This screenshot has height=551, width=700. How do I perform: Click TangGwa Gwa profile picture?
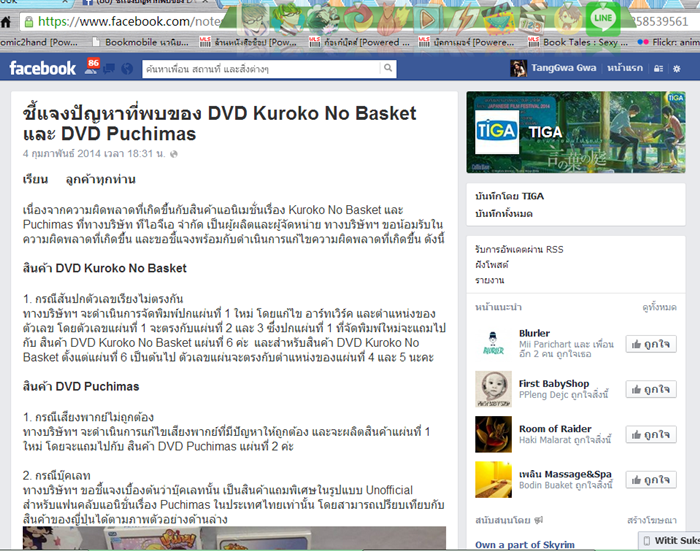point(518,68)
